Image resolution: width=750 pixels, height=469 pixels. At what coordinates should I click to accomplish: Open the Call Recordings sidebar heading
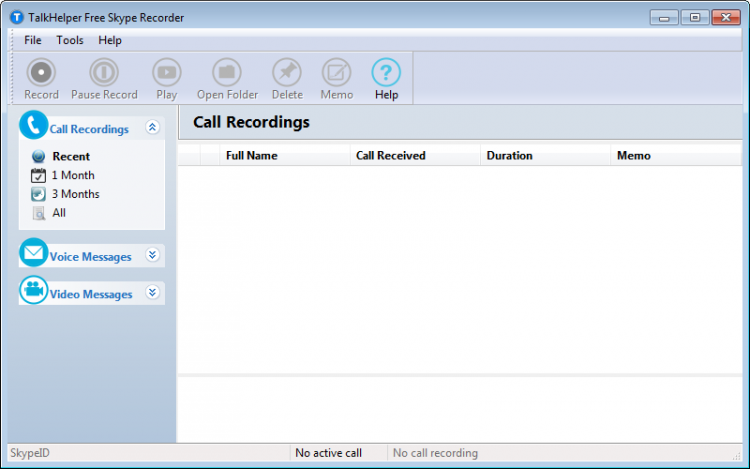89,129
